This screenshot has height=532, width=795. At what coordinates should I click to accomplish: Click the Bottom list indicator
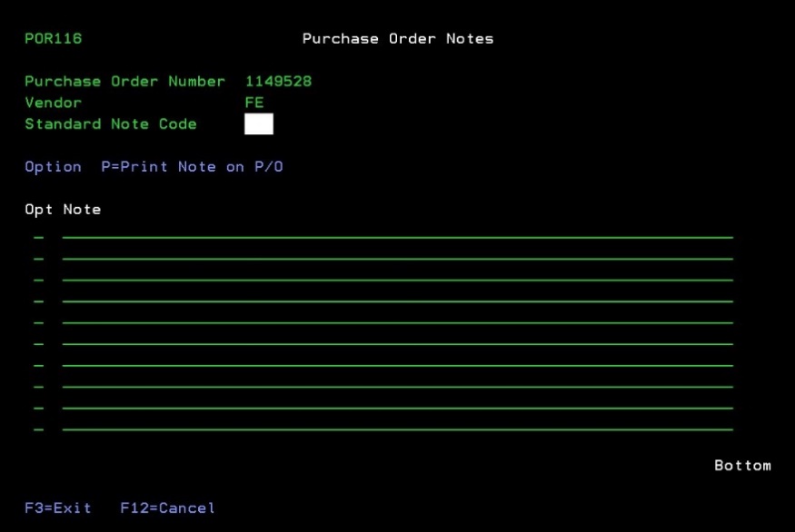click(x=742, y=466)
